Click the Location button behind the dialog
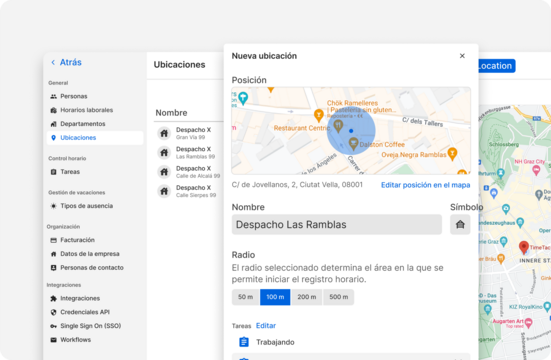Screen dimensions: 551x360 coord(497,66)
